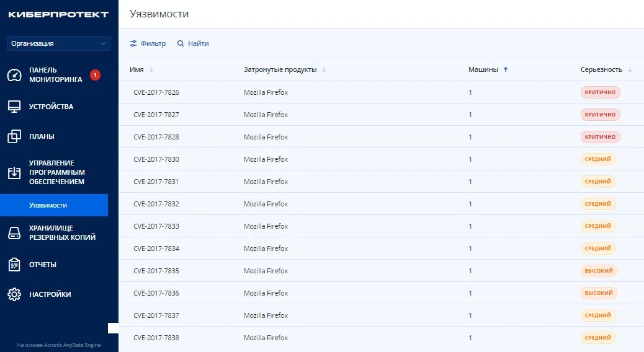The image size is (644, 352).
Task: Click machine count for CVE-2017-7838
Action: coord(470,338)
